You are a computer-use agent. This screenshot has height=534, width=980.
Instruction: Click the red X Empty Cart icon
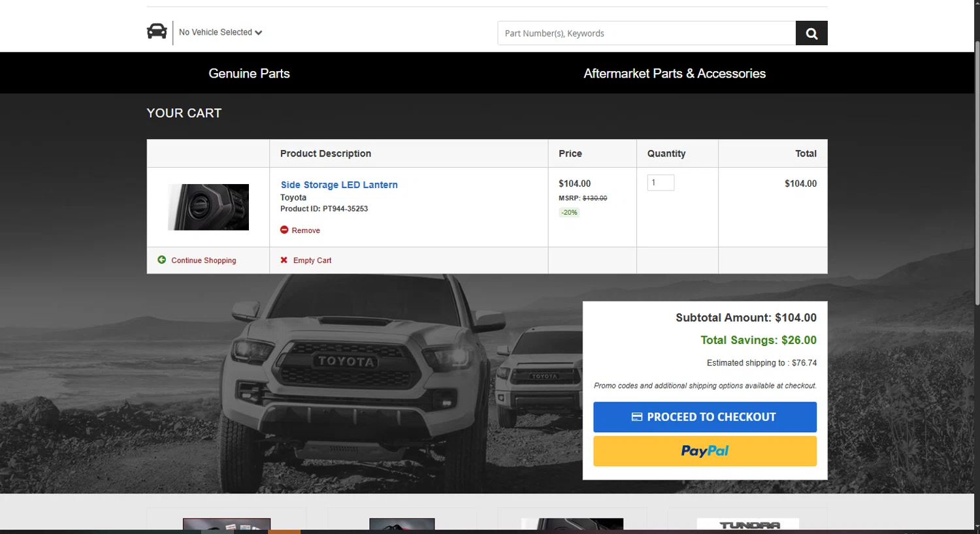click(x=284, y=260)
